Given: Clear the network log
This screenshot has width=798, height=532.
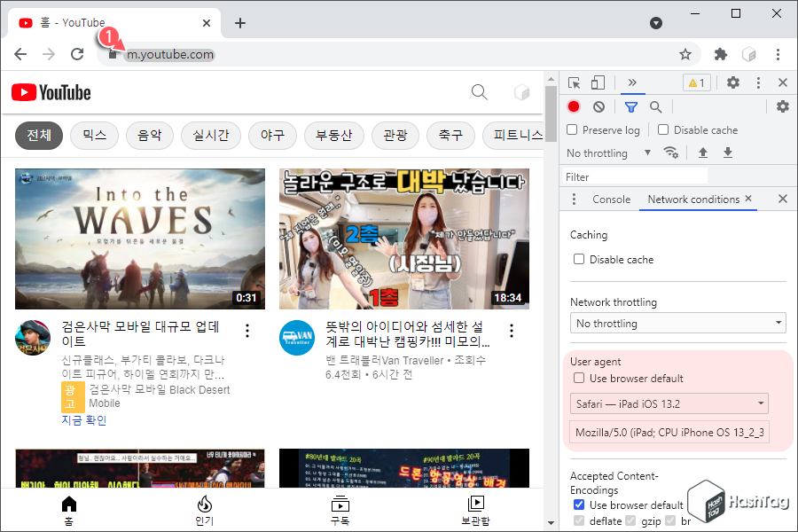Looking at the screenshot, I should (x=598, y=106).
